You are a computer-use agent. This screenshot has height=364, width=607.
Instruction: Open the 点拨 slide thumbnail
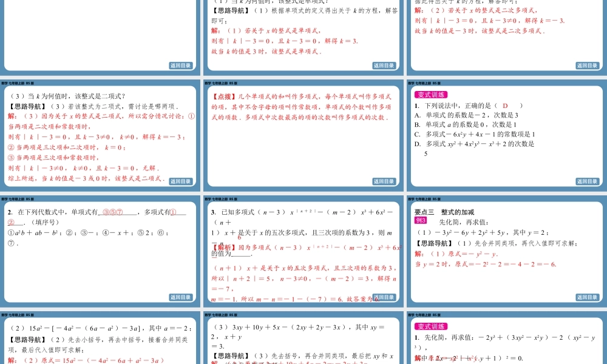(302, 136)
